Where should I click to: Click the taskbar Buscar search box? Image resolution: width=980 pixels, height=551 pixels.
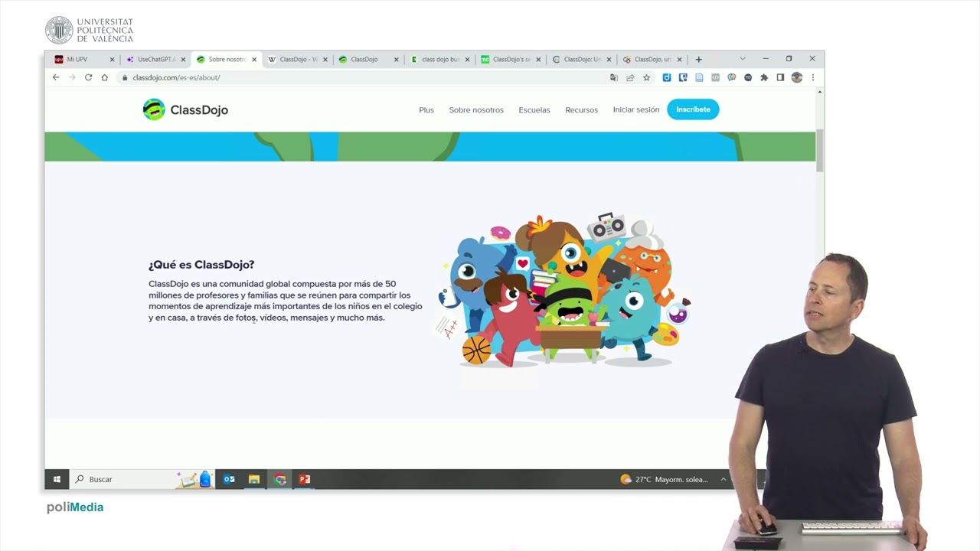[x=144, y=479]
